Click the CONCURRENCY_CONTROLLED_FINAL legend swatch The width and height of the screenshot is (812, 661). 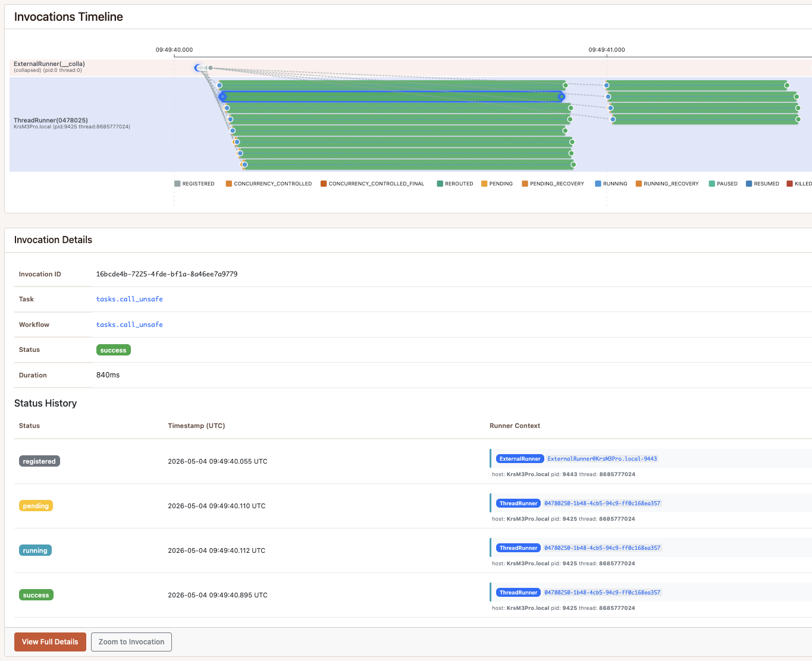coord(324,184)
